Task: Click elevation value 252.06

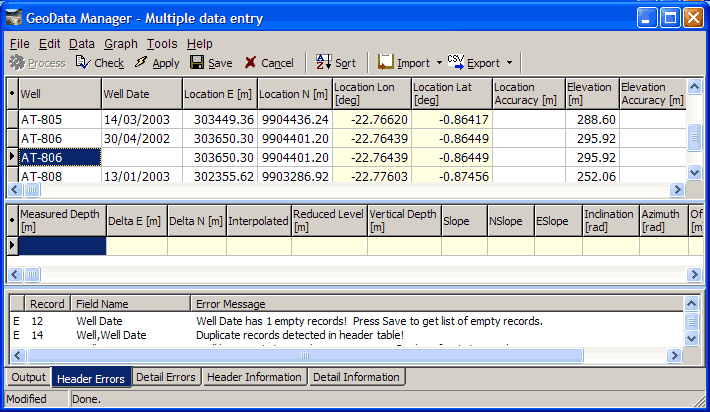Action: [x=592, y=175]
